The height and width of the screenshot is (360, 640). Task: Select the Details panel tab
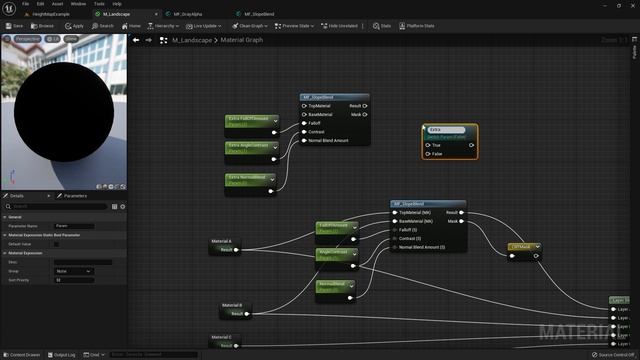(17, 196)
